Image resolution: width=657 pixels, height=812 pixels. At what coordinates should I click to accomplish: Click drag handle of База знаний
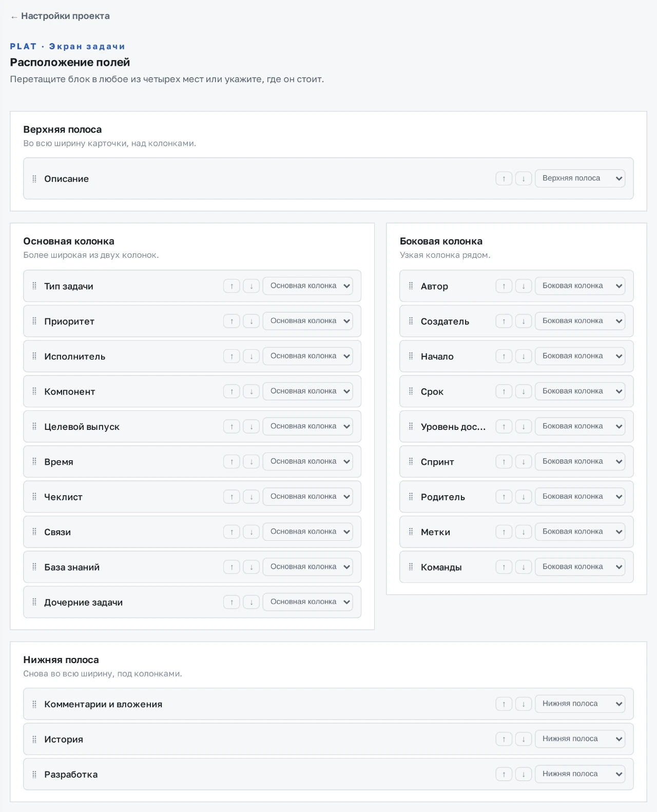pos(34,567)
